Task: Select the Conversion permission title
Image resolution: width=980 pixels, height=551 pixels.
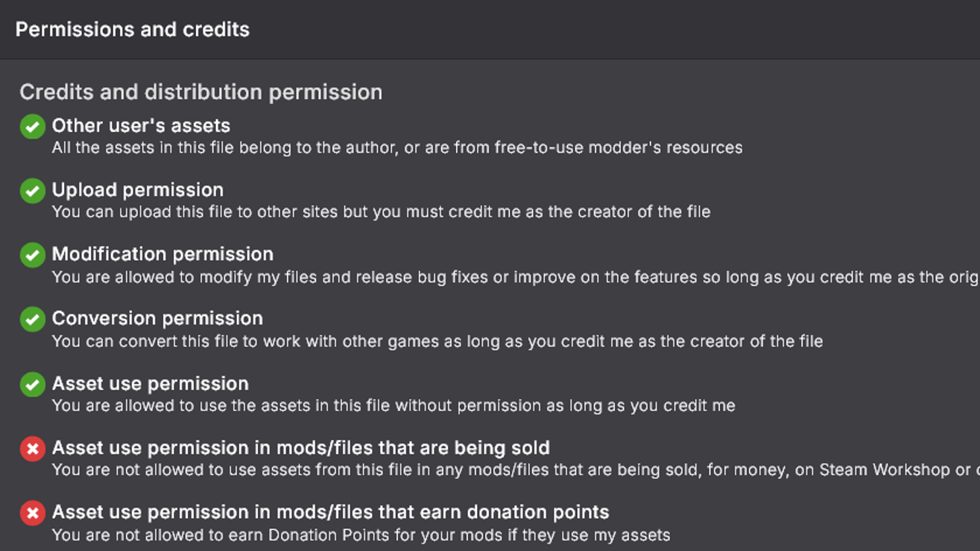Action: click(x=157, y=319)
